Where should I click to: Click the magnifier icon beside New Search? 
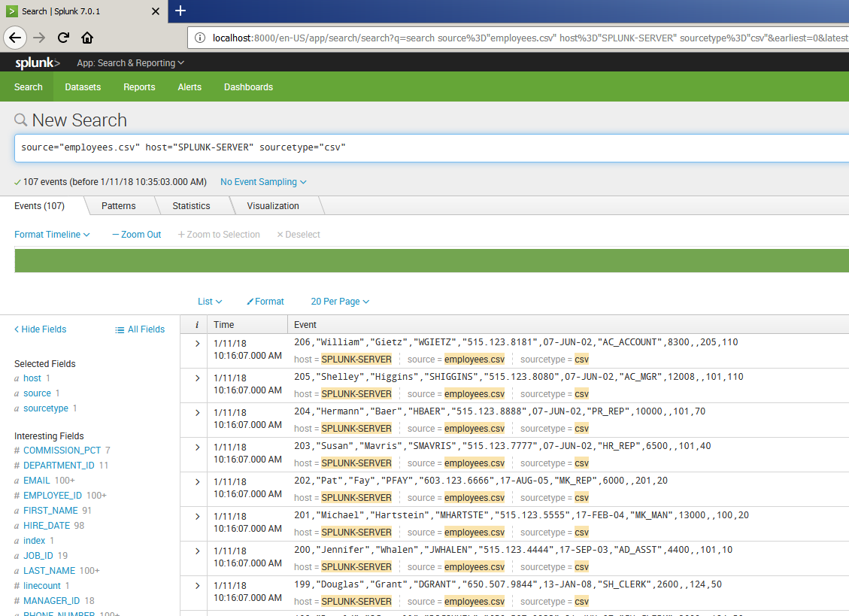tap(23, 120)
